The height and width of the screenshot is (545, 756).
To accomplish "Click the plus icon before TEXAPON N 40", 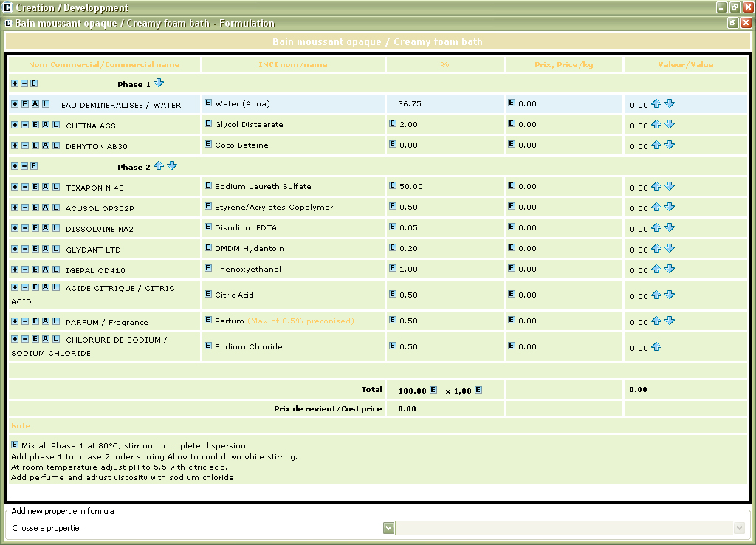I will point(15,187).
